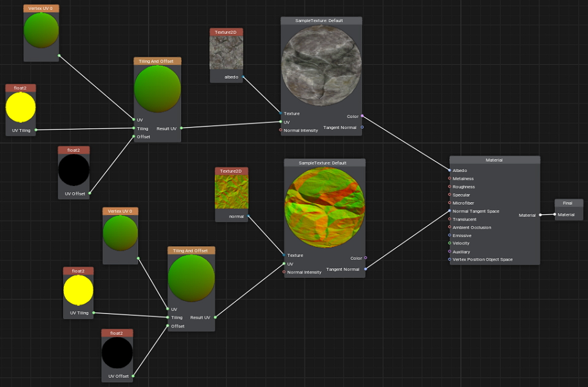Click the Metalness input port
The width and height of the screenshot is (588, 387).
450,179
